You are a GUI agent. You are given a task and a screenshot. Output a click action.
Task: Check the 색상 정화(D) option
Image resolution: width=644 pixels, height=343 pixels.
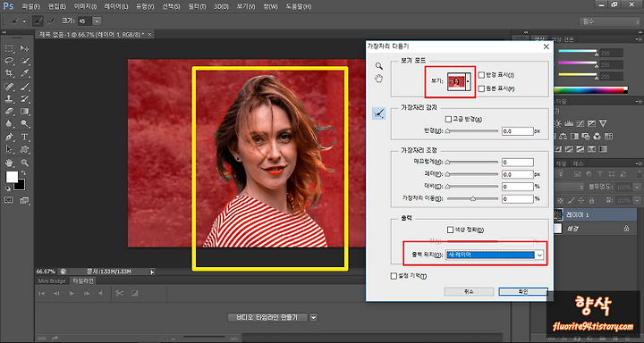coord(450,230)
